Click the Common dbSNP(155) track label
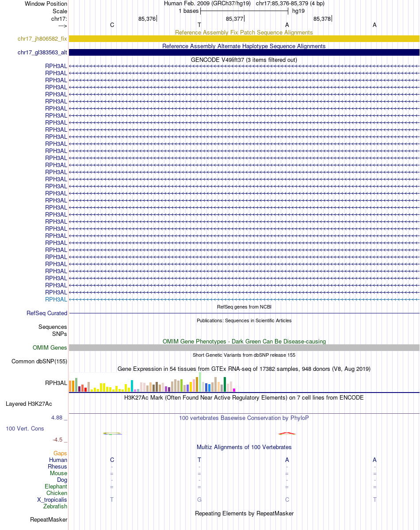 tap(39, 361)
